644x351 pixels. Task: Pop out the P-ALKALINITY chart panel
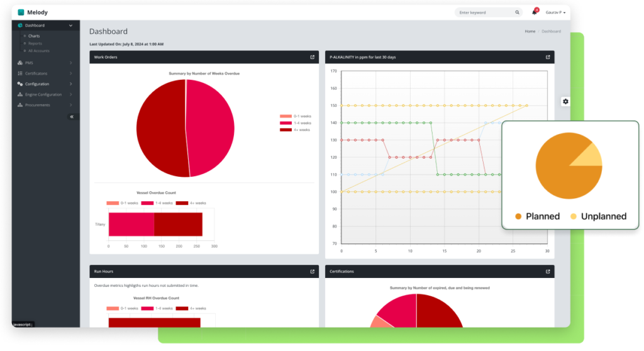pos(548,57)
